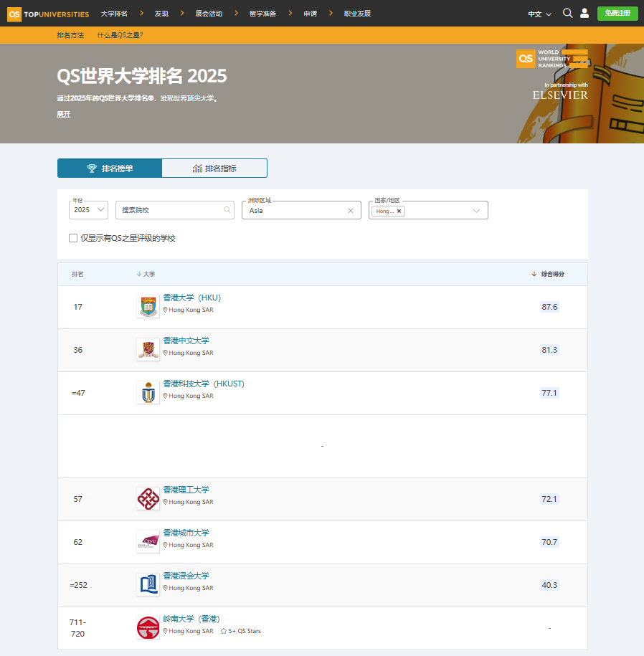This screenshot has height=656, width=644.
Task: Expand the 发现 nav chevron
Action: (182, 14)
